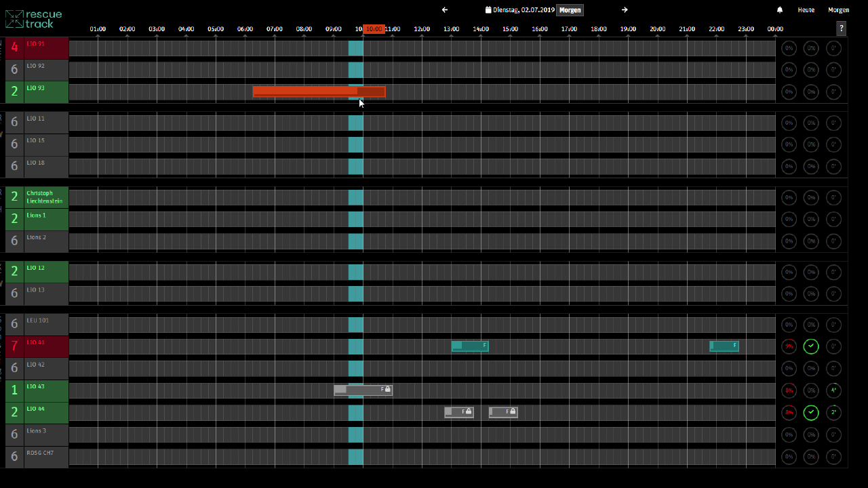Click Lions 1 minutes 0' circle
The height and width of the screenshot is (488, 868).
click(x=833, y=219)
